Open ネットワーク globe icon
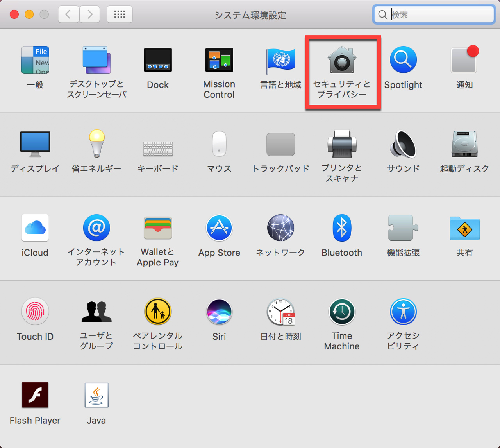This screenshot has height=448, width=500. 280,228
